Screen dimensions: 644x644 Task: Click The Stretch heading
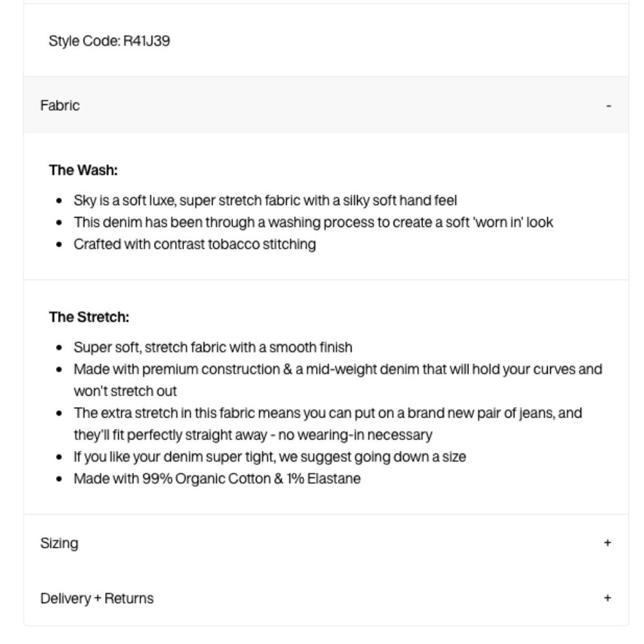tap(89, 317)
